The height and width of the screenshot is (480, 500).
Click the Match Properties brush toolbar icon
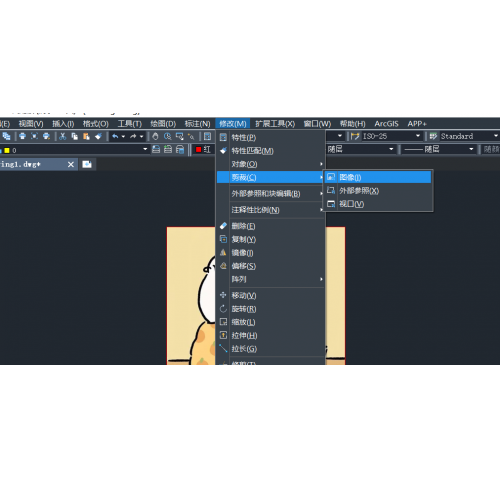click(x=98, y=136)
